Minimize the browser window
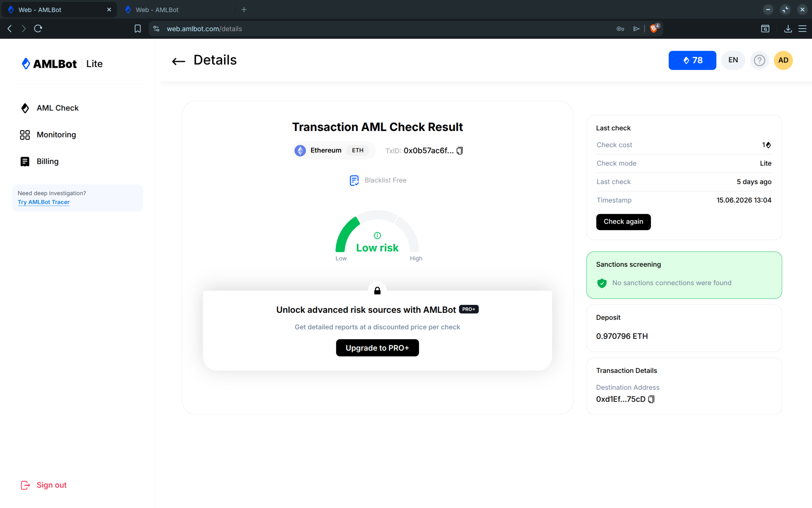 click(x=768, y=10)
